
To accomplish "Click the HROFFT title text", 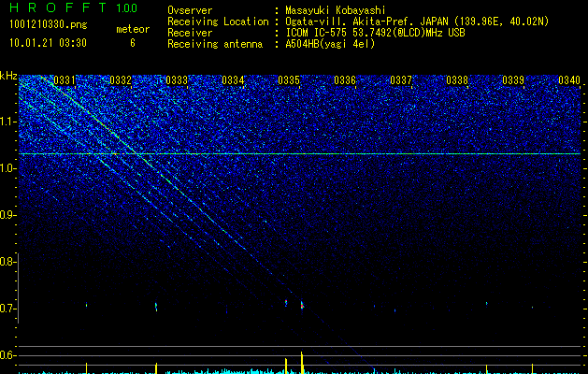I will click(x=58, y=7).
